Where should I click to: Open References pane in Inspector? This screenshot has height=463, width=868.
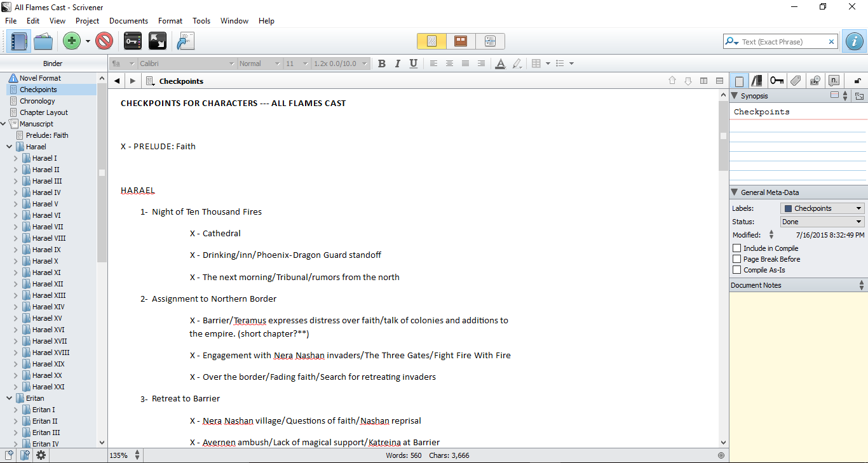point(757,81)
